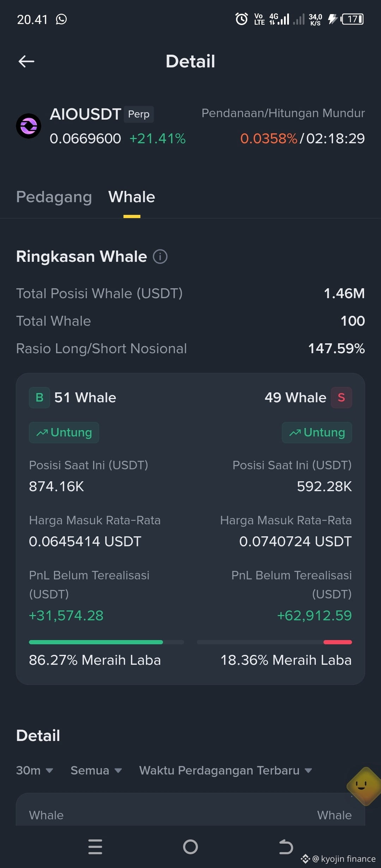Image resolution: width=381 pixels, height=868 pixels.
Task: Switch to the Pedagang tab
Action: 54,197
